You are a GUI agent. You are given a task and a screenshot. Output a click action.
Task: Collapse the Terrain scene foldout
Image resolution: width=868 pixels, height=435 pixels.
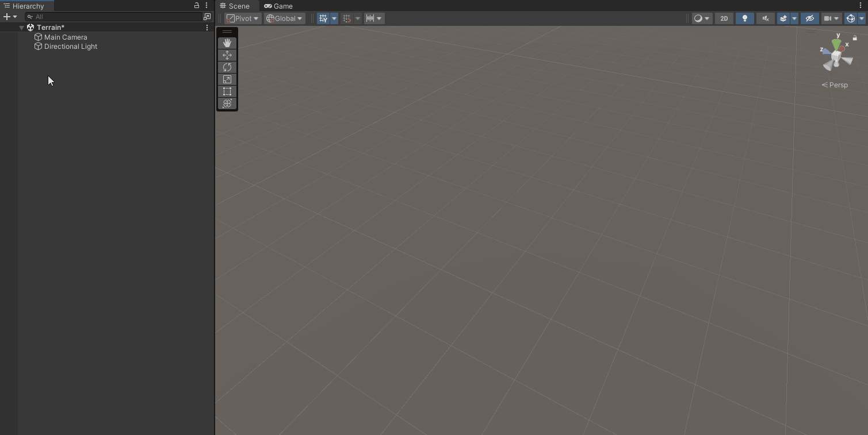click(21, 28)
